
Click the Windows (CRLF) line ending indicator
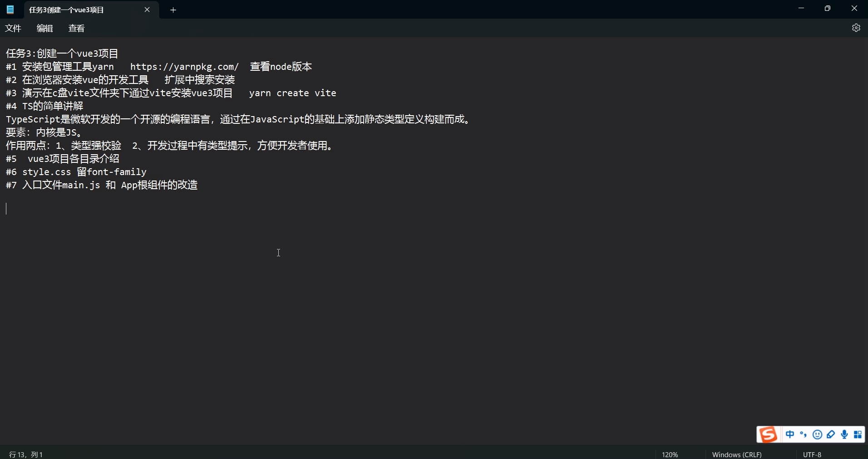tap(737, 454)
